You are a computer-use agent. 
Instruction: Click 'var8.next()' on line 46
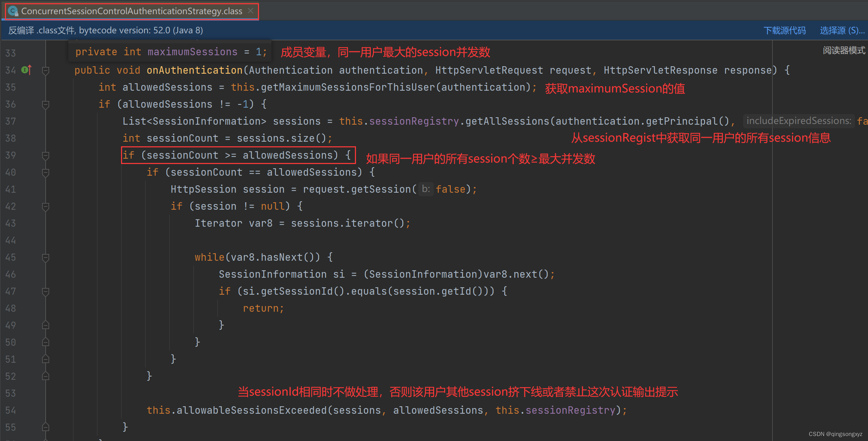[516, 274]
